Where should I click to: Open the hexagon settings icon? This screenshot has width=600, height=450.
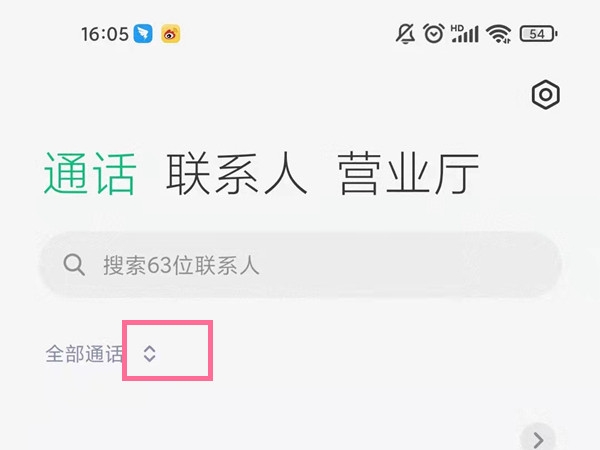(x=546, y=95)
